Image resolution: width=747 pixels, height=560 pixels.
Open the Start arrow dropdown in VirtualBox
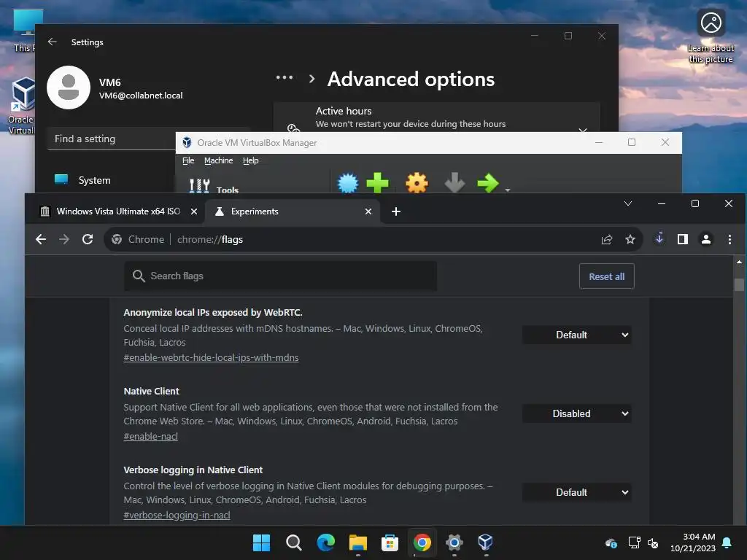point(508,190)
